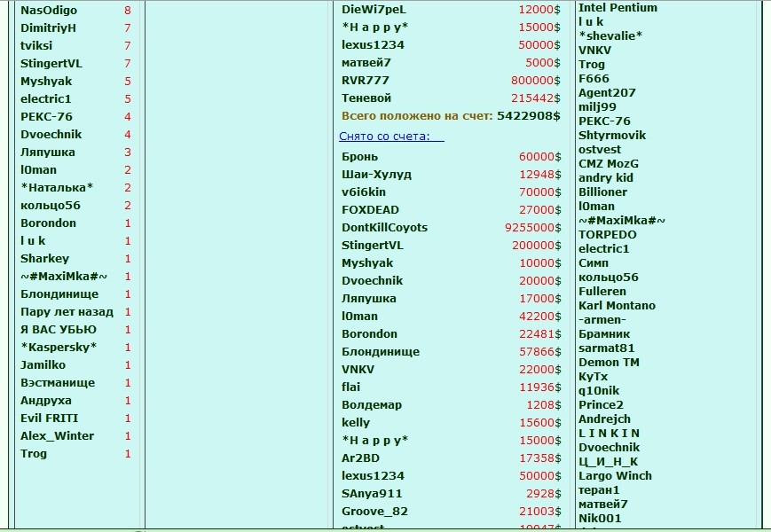Click the amount 12948$
Viewport: 771px width, 532px height.
click(x=540, y=175)
